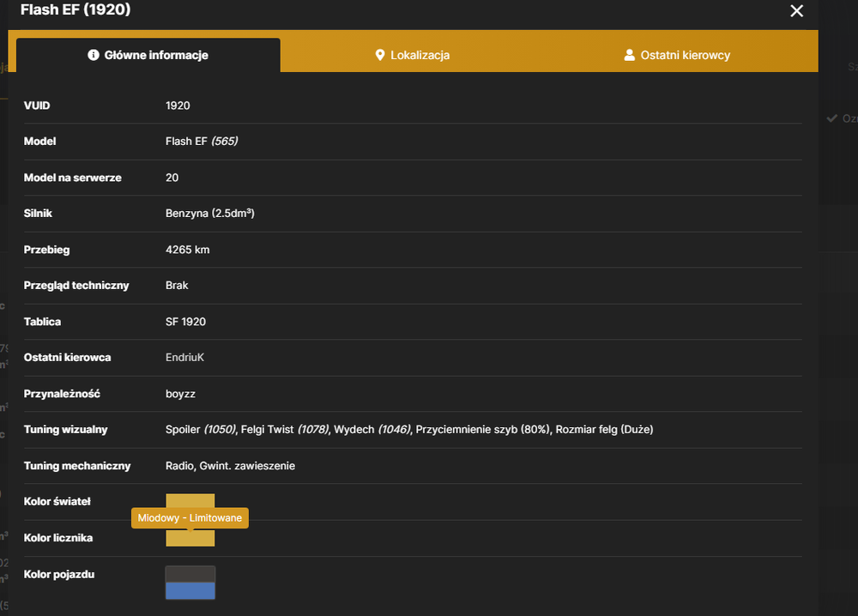The image size is (858, 616).
Task: Click the Kolor pojazdu label
Action: tap(59, 575)
